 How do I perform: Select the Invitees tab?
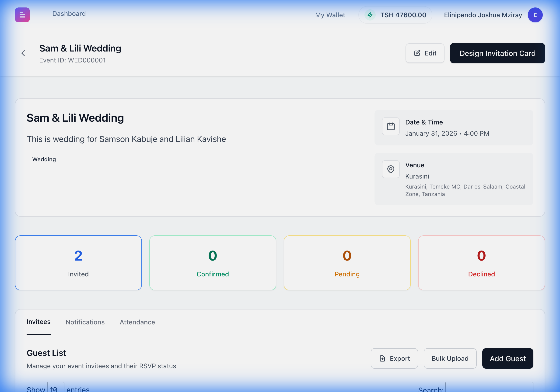pyautogui.click(x=38, y=322)
